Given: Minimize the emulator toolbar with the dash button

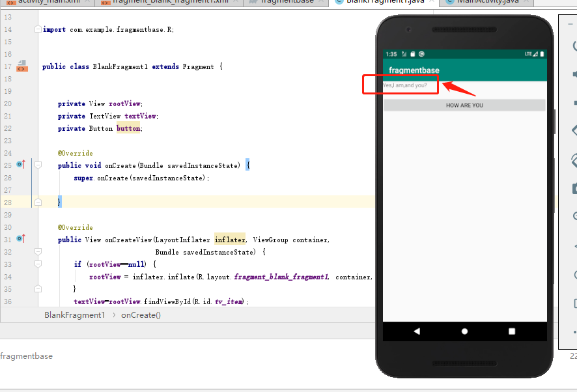Looking at the screenshot, I should click(x=570, y=24).
